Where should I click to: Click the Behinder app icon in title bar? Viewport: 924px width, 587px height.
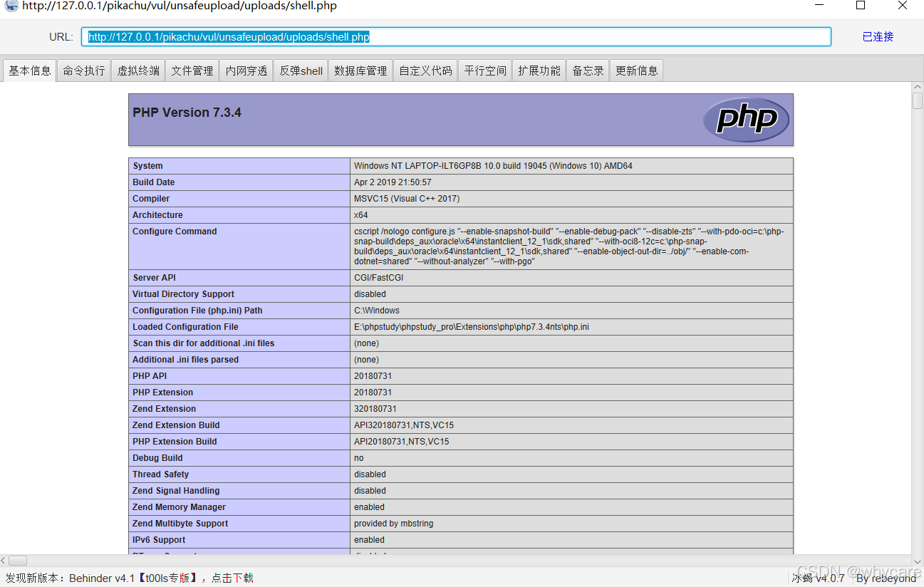click(11, 6)
